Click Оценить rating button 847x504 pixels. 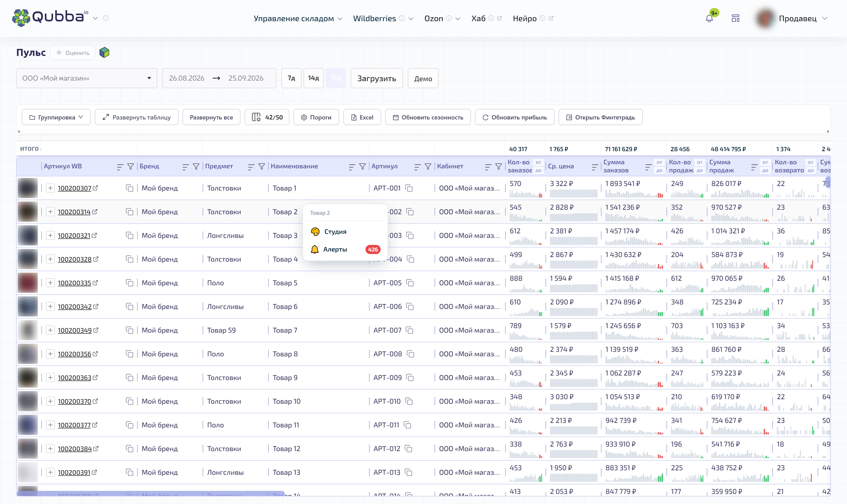click(x=73, y=53)
